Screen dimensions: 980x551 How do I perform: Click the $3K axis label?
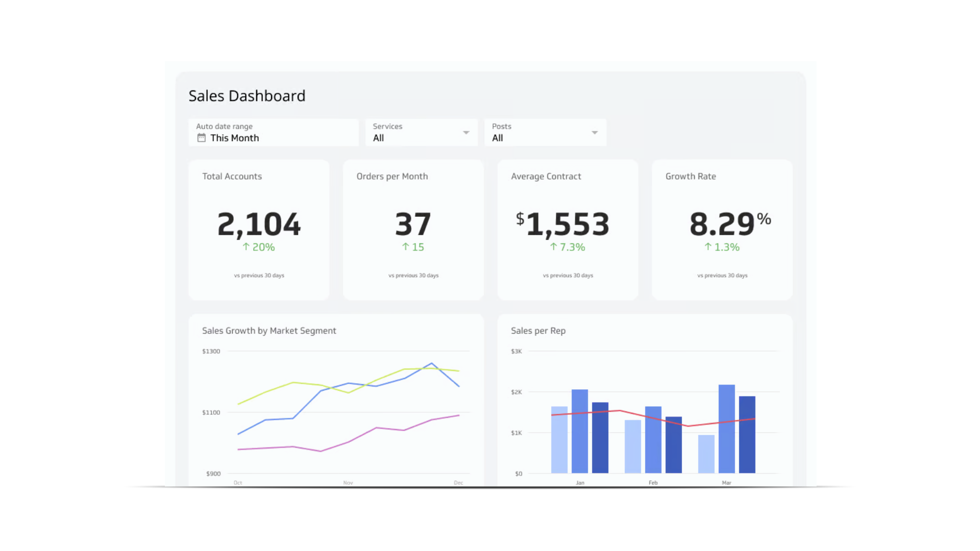[x=517, y=352]
